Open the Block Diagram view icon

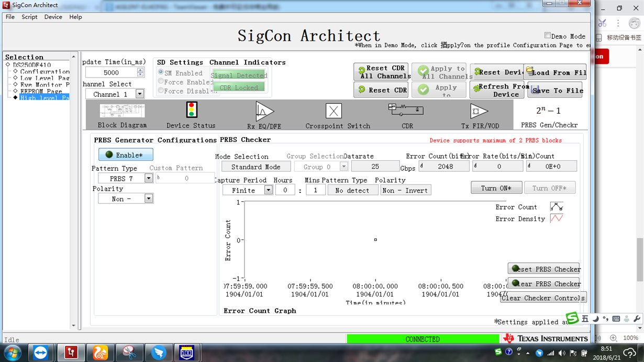pyautogui.click(x=122, y=111)
